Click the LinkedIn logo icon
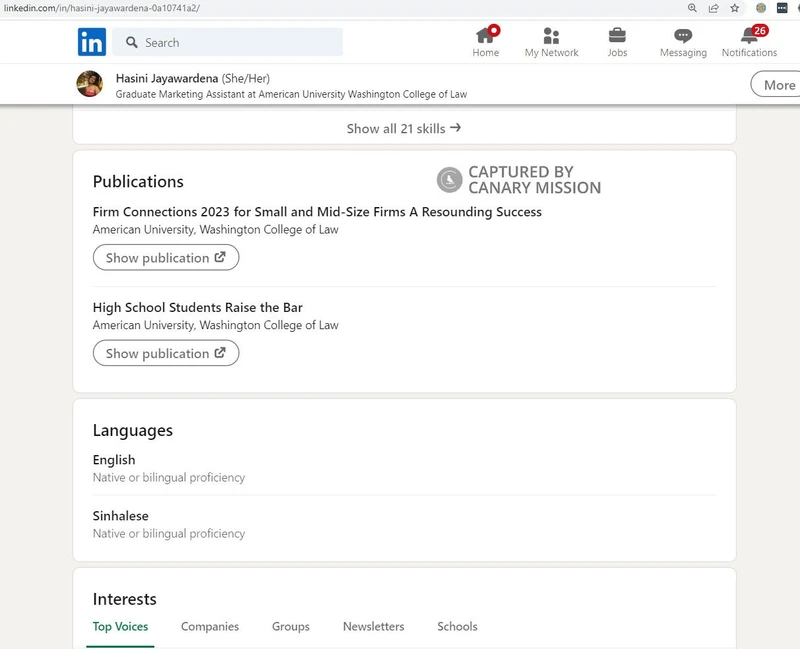 point(92,42)
